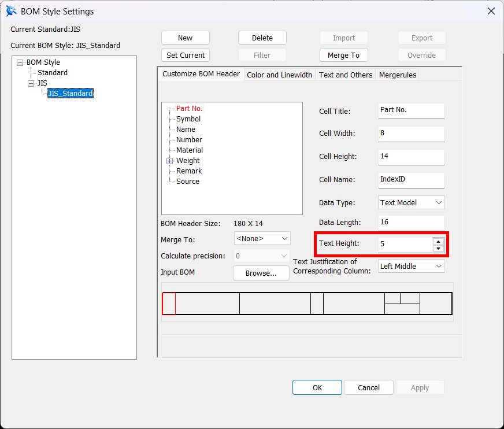
Task: Expand the Weight header item
Action: coord(170,161)
